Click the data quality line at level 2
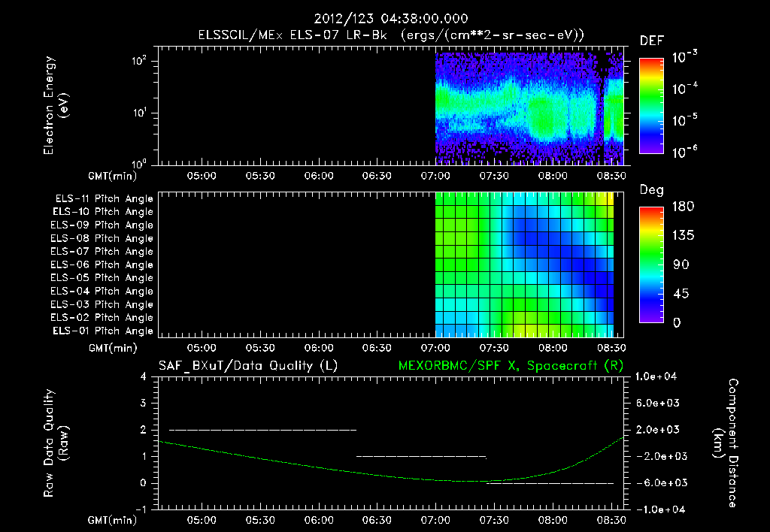 click(x=262, y=430)
